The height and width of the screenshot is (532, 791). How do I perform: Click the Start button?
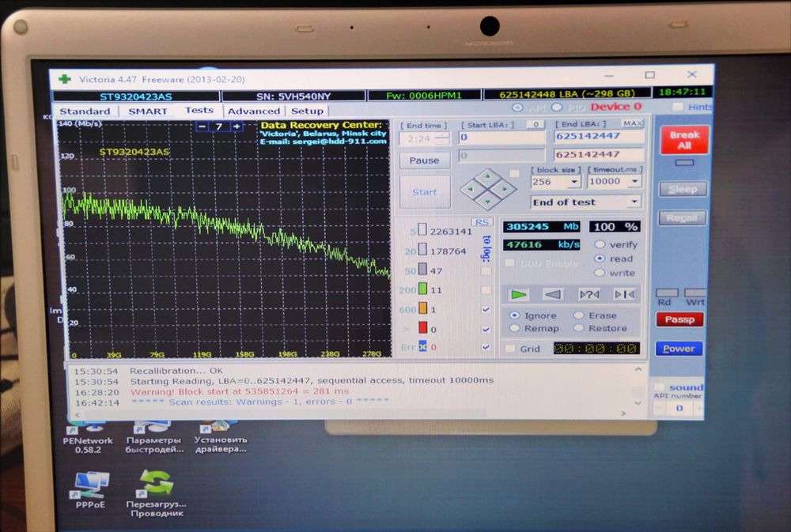click(x=424, y=192)
